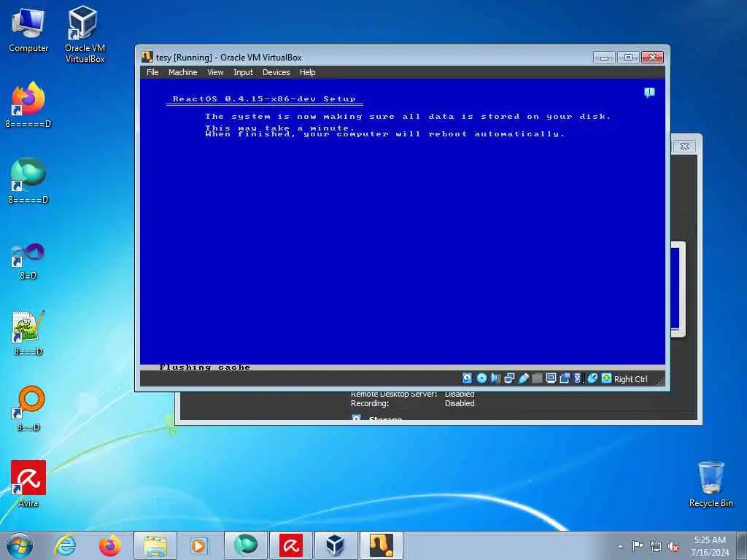Click the Recording Disabled row in Manager window
Screen dimensions: 747x560
click(413, 403)
